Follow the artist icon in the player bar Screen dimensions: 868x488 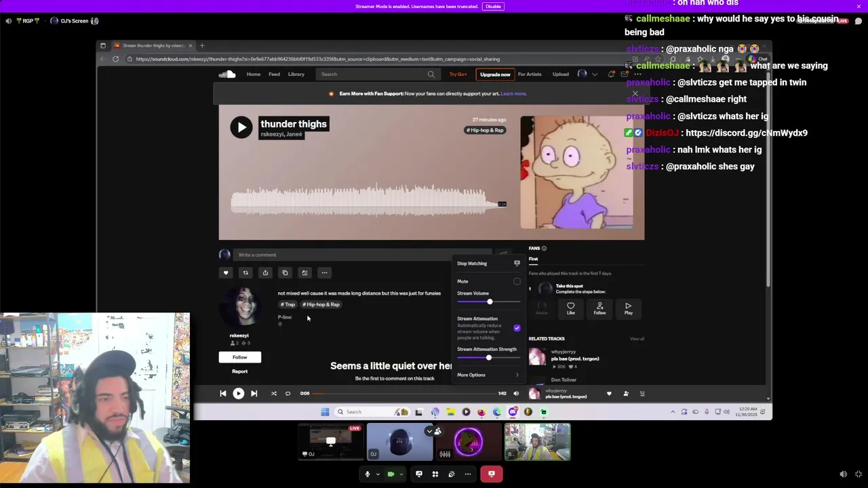pyautogui.click(x=626, y=394)
